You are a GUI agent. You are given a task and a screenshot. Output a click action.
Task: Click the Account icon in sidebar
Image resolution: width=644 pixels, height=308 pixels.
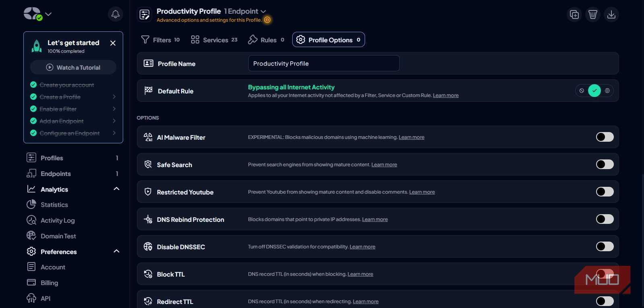(x=31, y=267)
